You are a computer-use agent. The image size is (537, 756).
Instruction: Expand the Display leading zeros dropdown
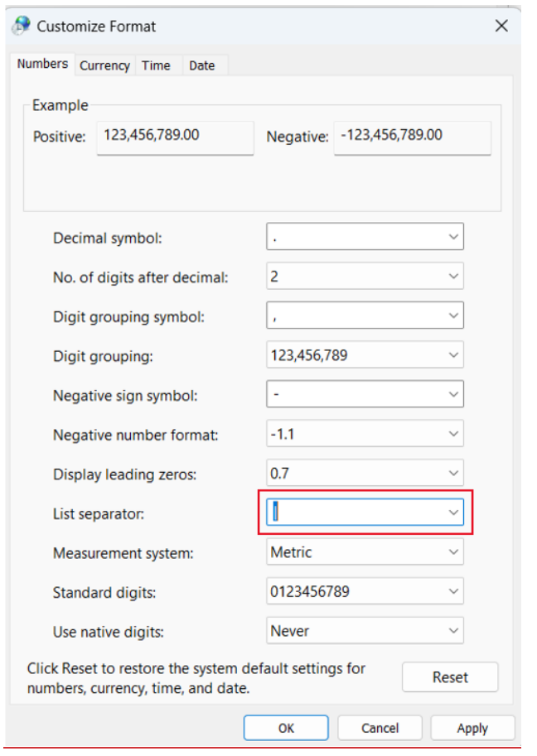pos(452,474)
